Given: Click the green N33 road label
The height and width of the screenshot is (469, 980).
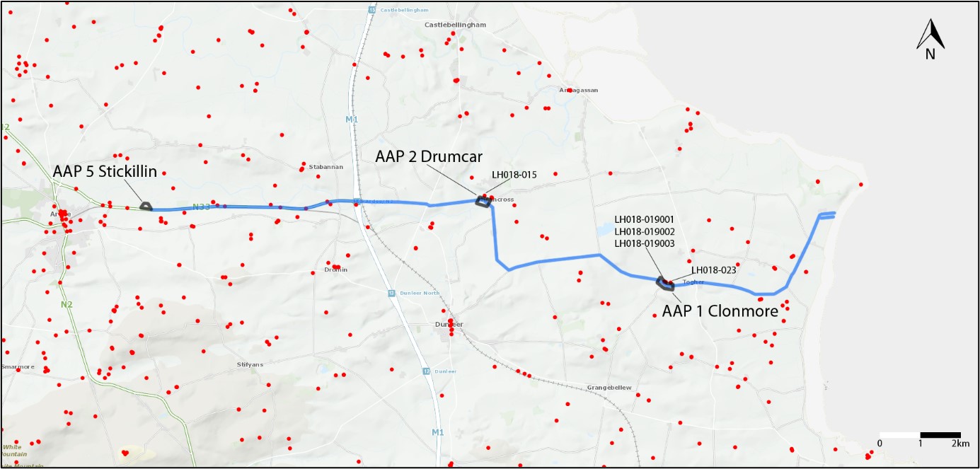Looking at the screenshot, I should coord(202,207).
